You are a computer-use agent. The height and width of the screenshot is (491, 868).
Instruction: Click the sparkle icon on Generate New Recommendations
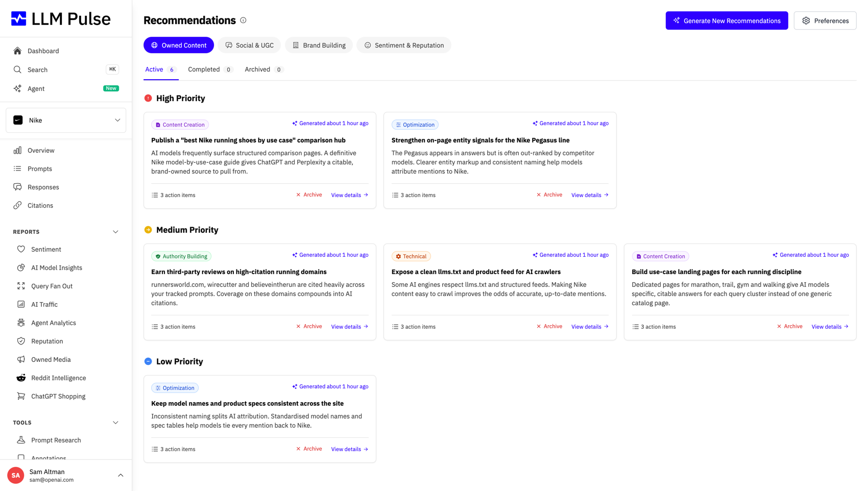[677, 21]
